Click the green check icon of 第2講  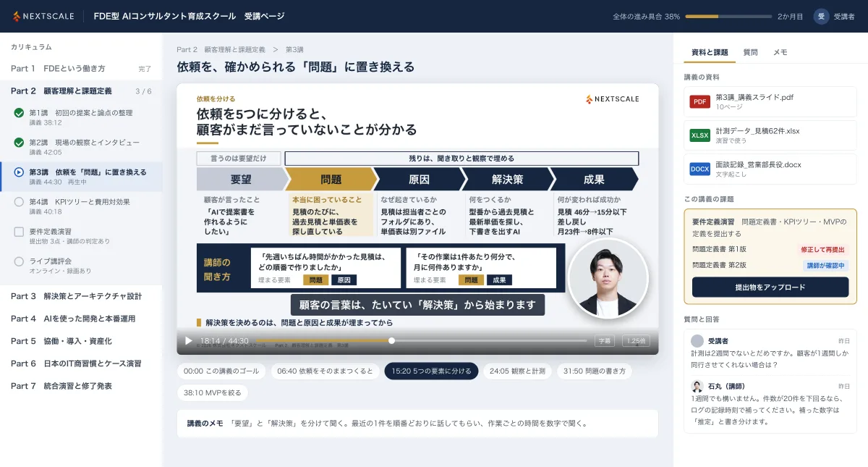[20, 143]
